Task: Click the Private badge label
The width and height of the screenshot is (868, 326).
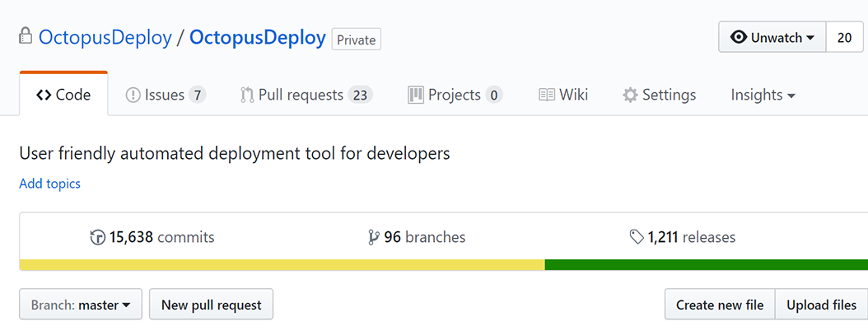Action: click(357, 40)
